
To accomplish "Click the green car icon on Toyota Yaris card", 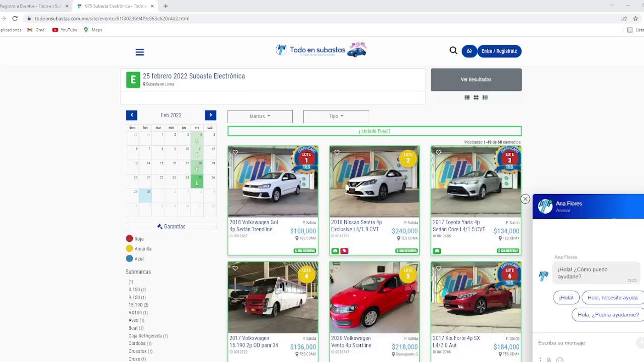I will pos(437,251).
